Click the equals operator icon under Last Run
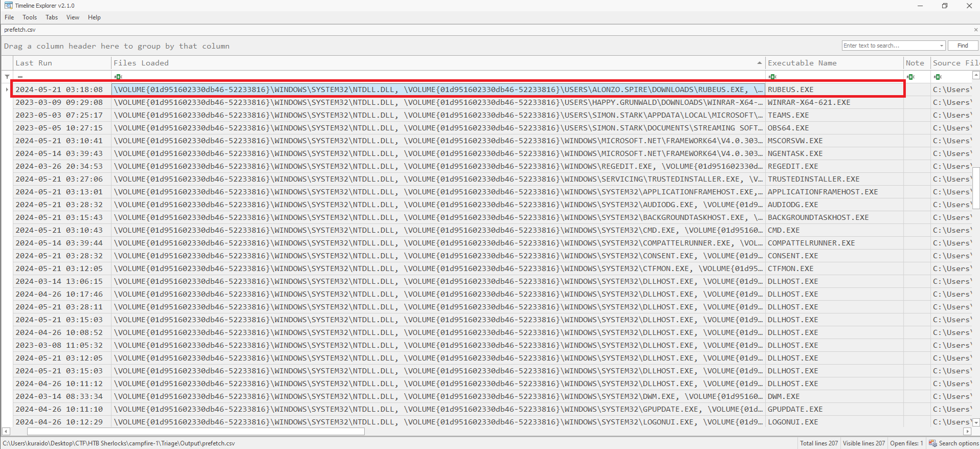The height and width of the screenshot is (449, 980). pos(20,77)
